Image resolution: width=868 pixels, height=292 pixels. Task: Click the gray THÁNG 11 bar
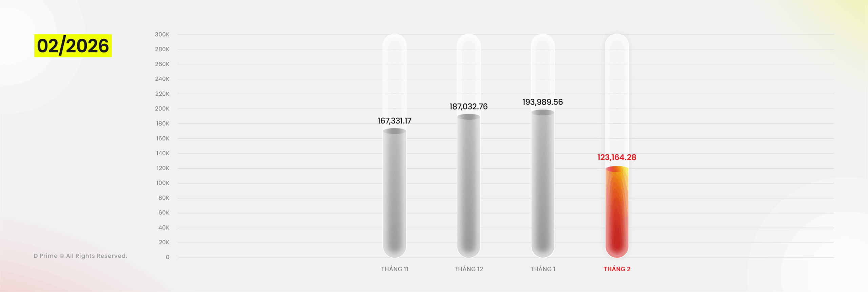394,193
